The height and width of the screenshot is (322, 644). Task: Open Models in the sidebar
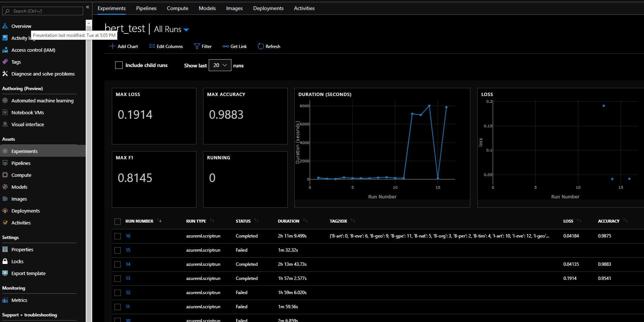pos(19,187)
